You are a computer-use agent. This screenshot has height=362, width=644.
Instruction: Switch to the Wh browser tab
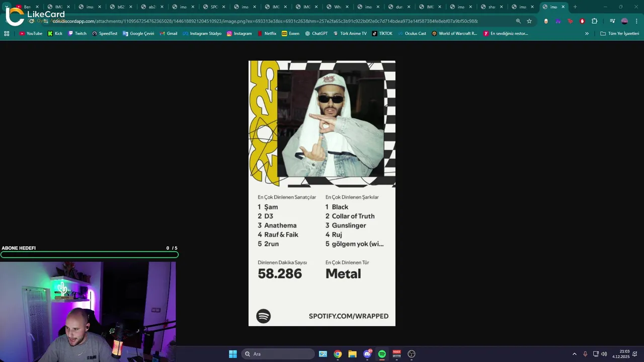[x=338, y=7]
